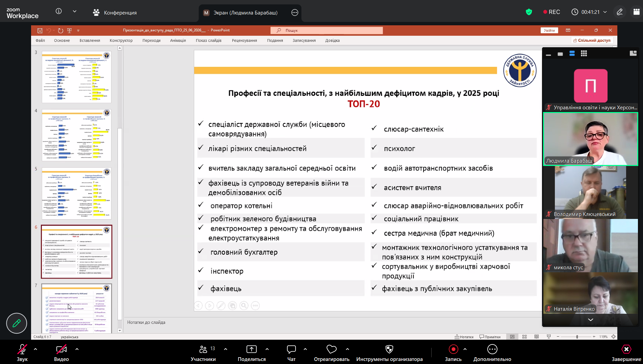Click the meeting info icon
643x364 pixels.
[x=59, y=11]
